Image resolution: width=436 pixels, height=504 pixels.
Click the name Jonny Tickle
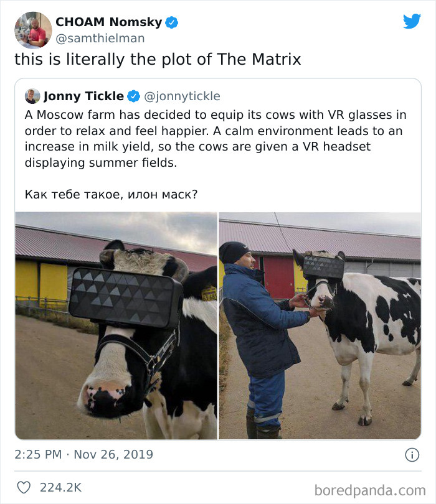click(x=85, y=95)
